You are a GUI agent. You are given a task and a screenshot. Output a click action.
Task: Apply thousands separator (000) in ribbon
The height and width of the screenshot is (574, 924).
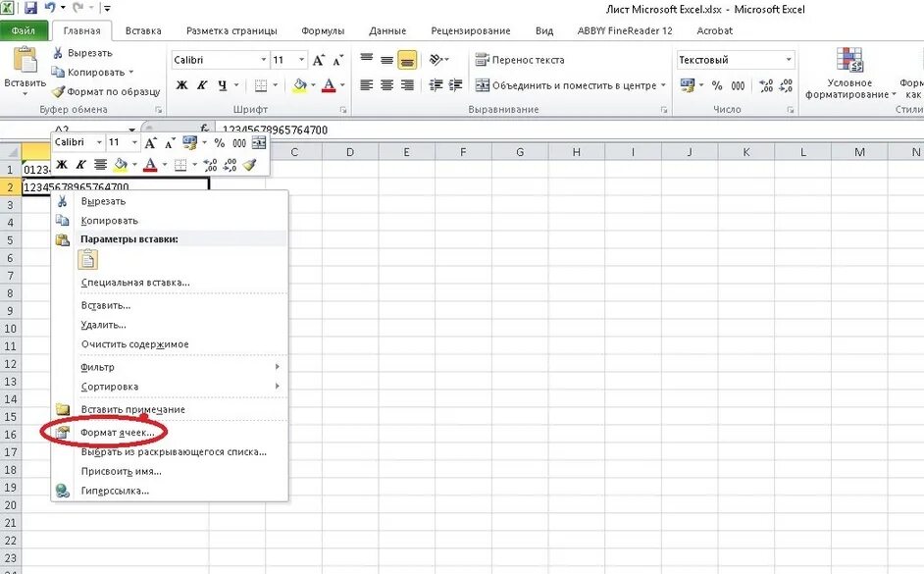[x=738, y=85]
